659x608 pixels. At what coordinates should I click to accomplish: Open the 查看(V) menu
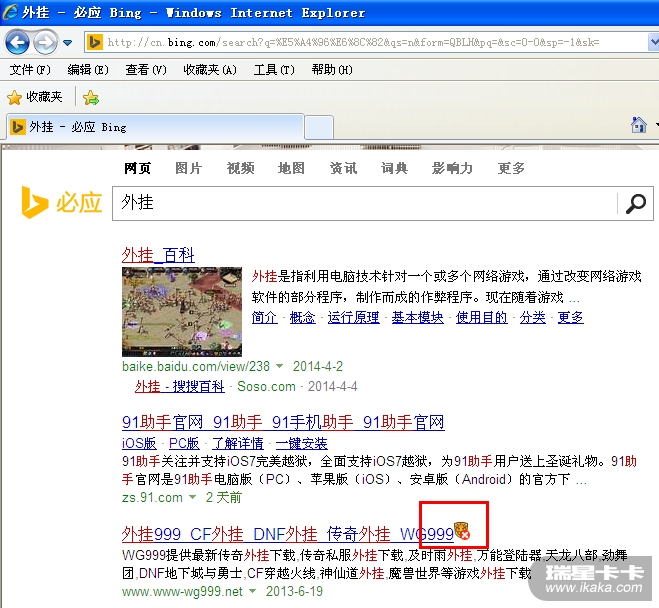click(146, 70)
